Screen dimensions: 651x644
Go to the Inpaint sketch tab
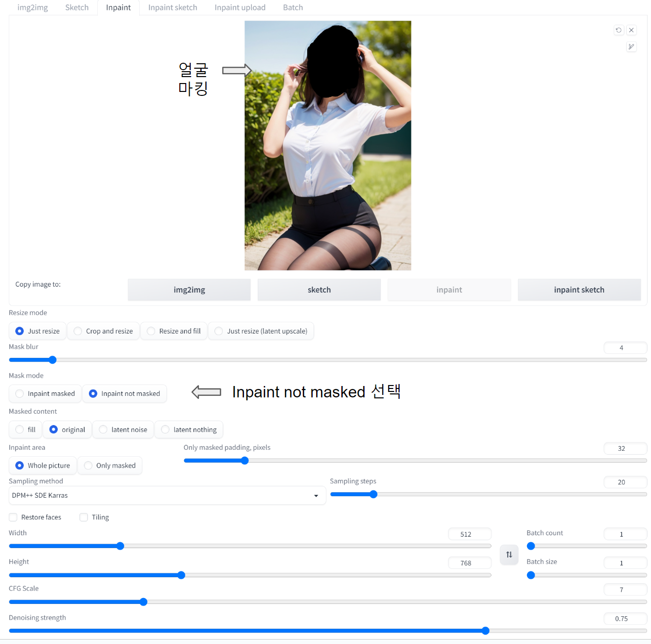click(173, 7)
